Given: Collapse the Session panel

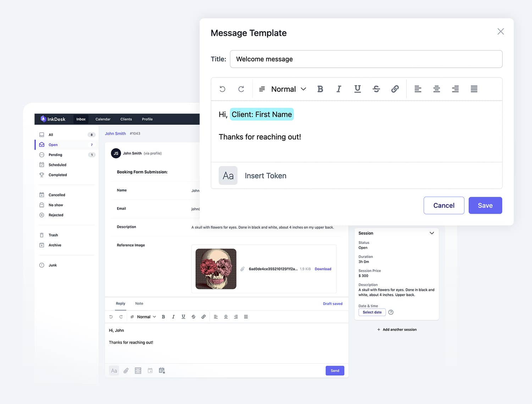Looking at the screenshot, I should [432, 233].
